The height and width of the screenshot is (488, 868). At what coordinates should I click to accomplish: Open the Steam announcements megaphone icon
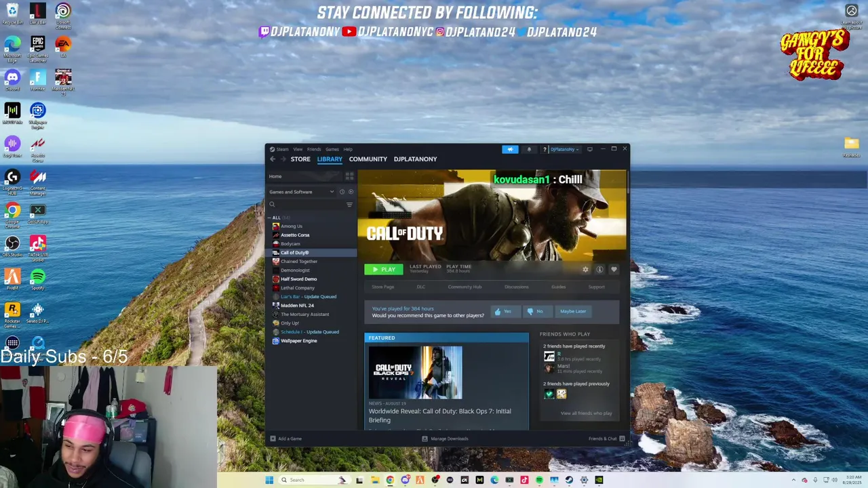[x=510, y=149]
